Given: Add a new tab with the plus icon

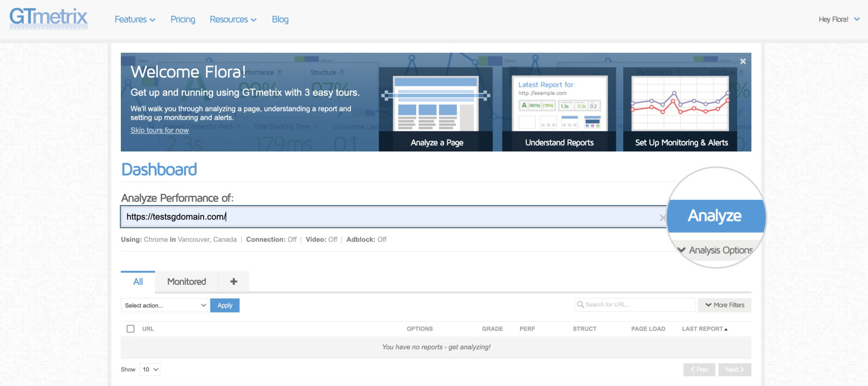Looking at the screenshot, I should (x=234, y=282).
